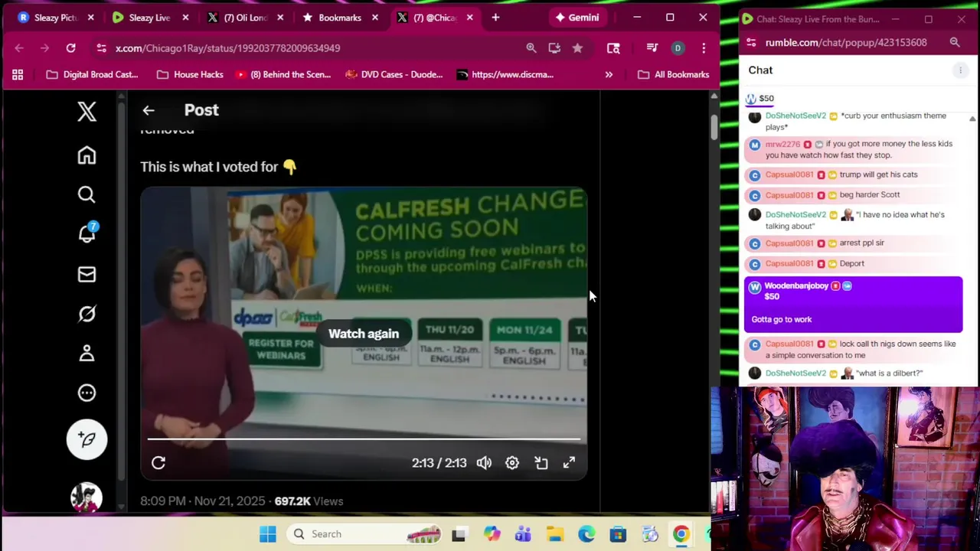Mute the video with the speaker icon
Screen dimensions: 980x551
pyautogui.click(x=484, y=463)
